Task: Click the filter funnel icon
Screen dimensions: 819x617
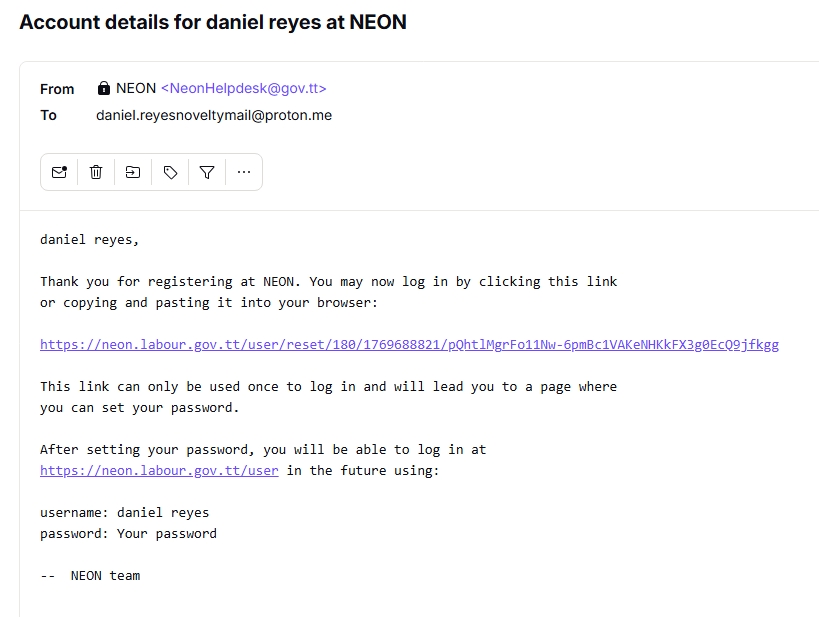Action: pos(207,172)
